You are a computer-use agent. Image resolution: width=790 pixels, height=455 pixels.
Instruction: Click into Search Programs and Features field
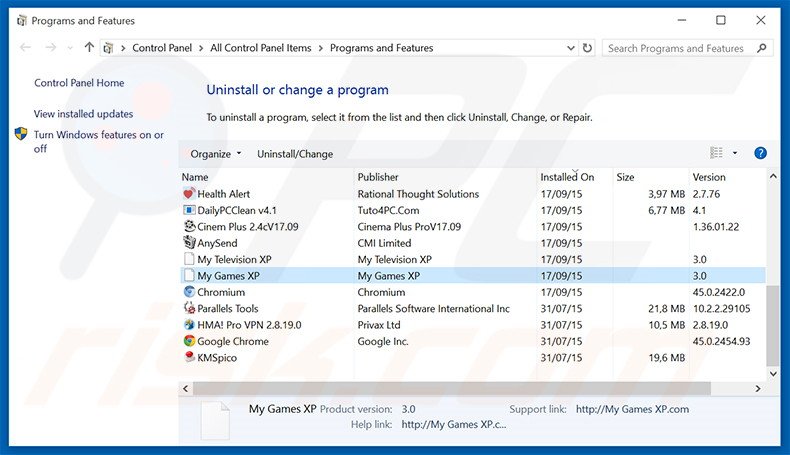coord(676,48)
